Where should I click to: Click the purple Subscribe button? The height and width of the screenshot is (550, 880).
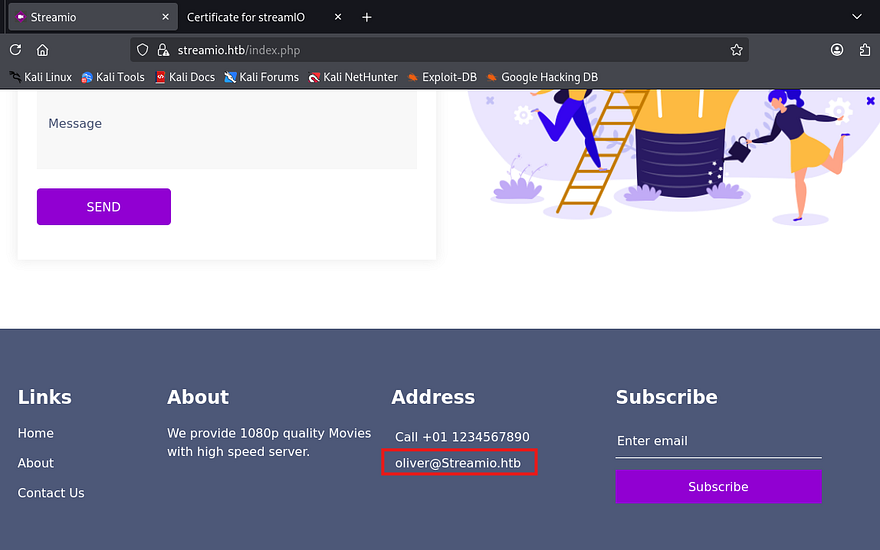pos(718,487)
